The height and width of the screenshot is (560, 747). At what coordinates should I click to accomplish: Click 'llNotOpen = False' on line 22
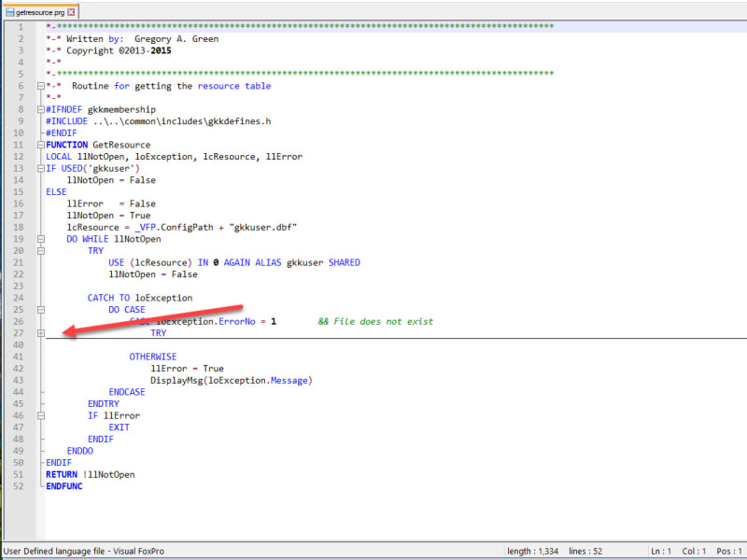tap(153, 274)
